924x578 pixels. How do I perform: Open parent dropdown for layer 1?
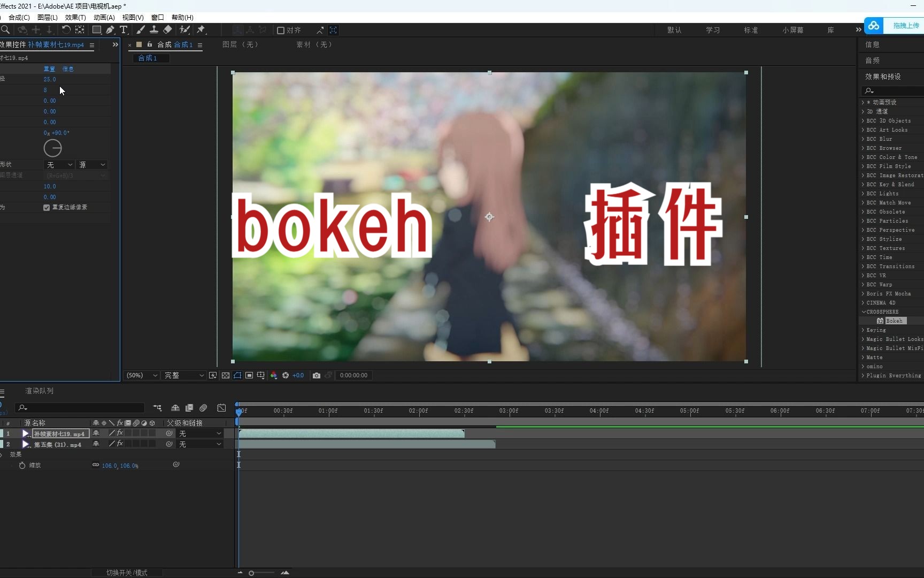tap(200, 433)
